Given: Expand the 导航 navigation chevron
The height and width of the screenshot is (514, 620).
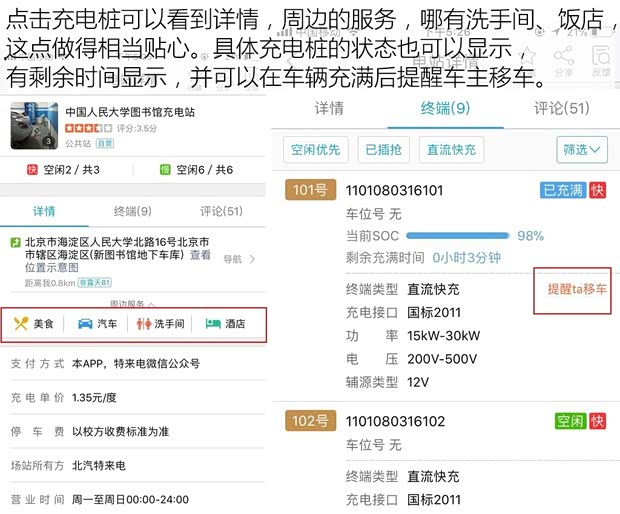Looking at the screenshot, I should point(252,260).
